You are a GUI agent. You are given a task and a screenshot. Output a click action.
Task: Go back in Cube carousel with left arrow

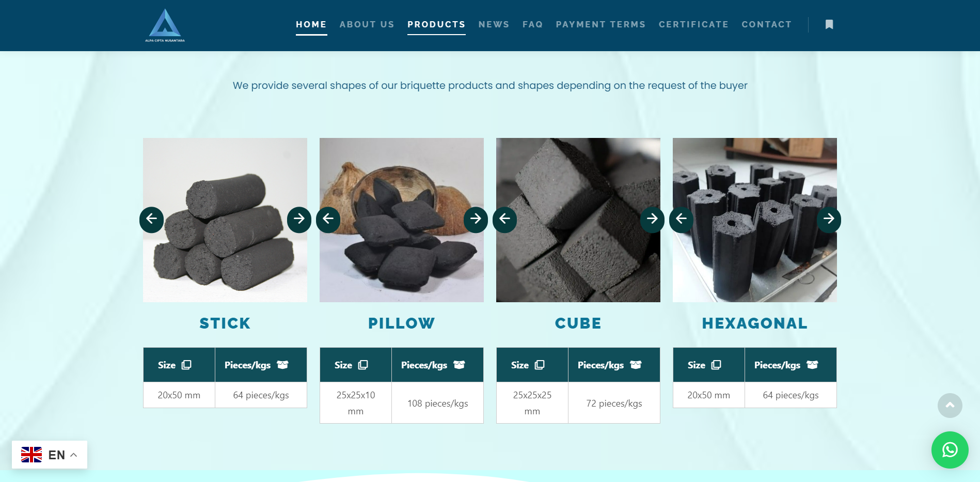(504, 220)
